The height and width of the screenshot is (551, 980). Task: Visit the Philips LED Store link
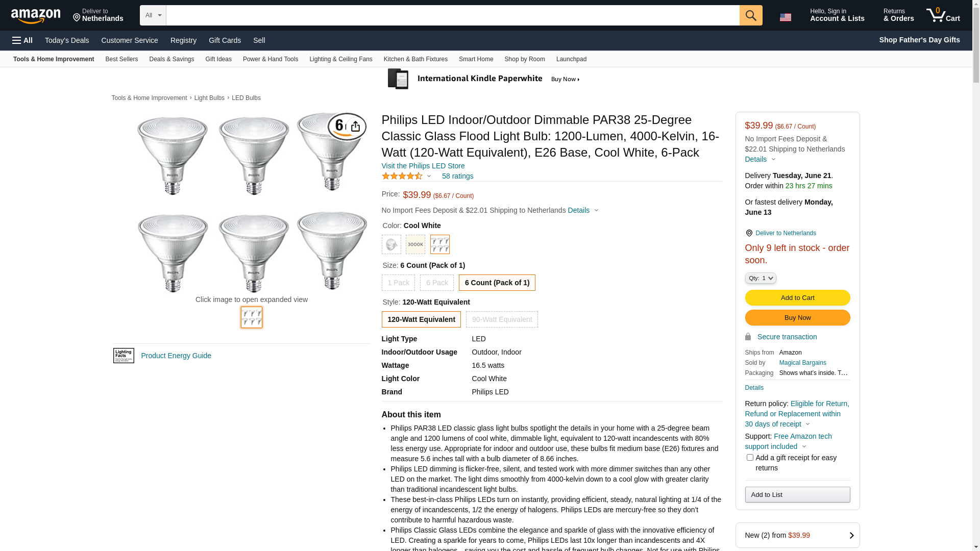tap(423, 166)
